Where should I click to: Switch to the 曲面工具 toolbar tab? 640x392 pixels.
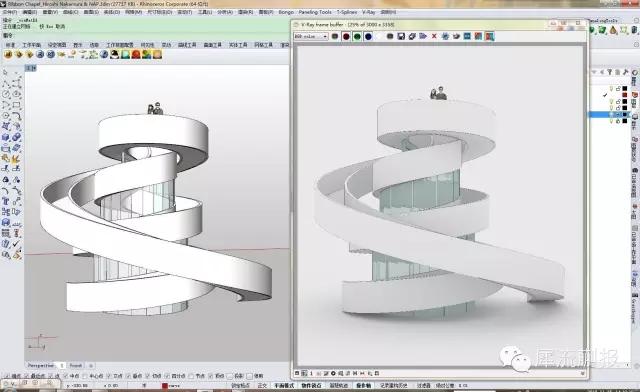[x=212, y=45]
